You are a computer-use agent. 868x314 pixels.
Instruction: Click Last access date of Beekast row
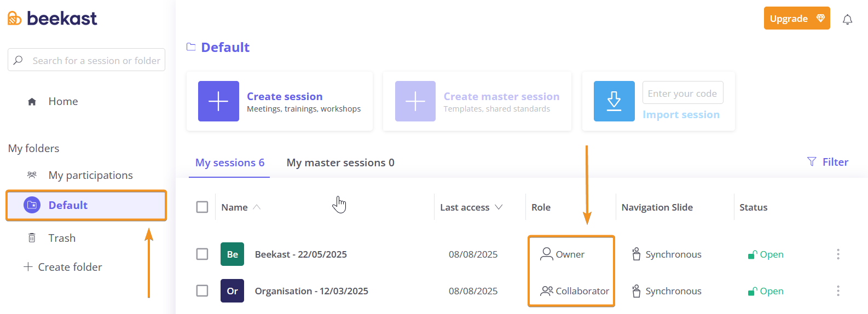473,254
